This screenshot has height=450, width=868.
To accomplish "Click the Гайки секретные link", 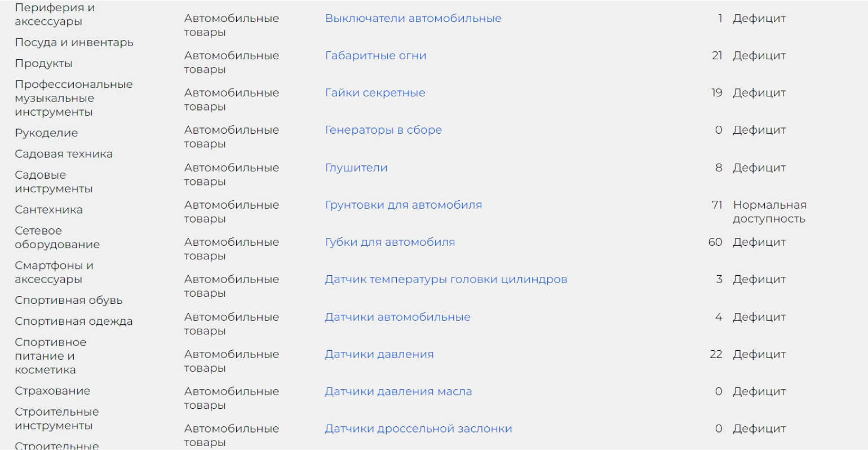I will tap(375, 92).
